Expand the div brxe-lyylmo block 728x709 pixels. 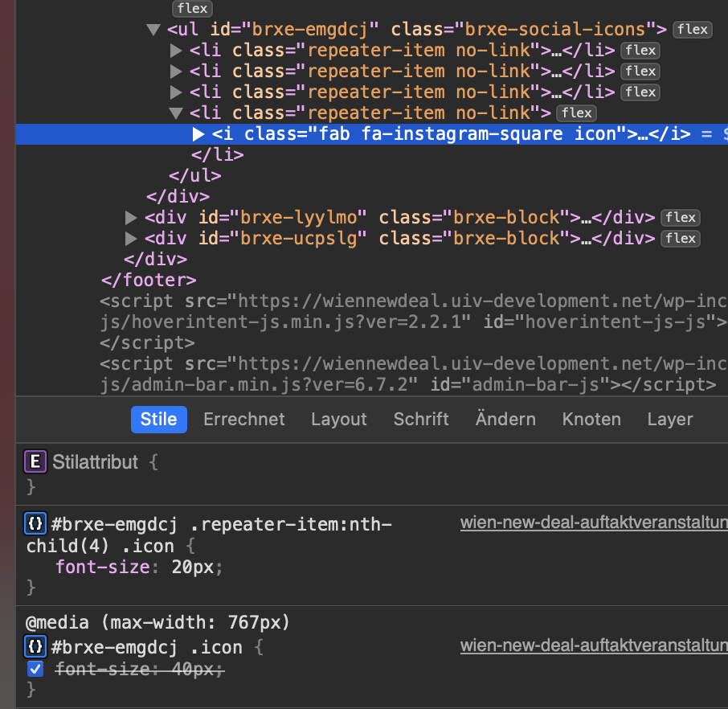[131, 218]
